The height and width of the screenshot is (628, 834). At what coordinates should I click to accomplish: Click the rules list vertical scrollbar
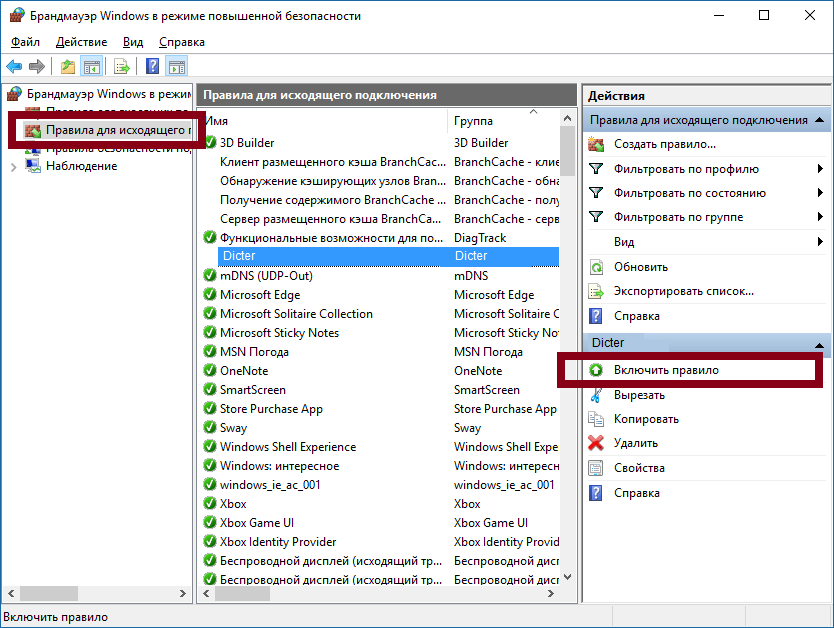[568, 350]
